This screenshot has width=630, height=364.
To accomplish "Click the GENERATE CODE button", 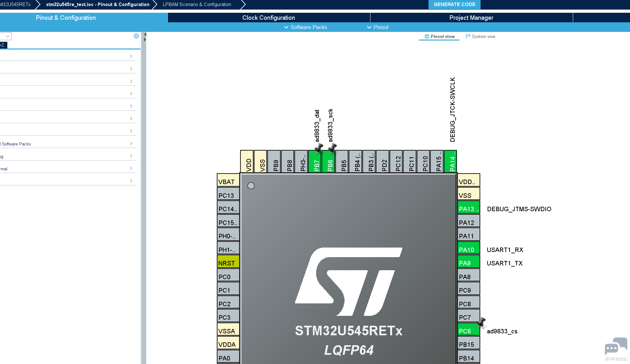I will pos(454,4).
